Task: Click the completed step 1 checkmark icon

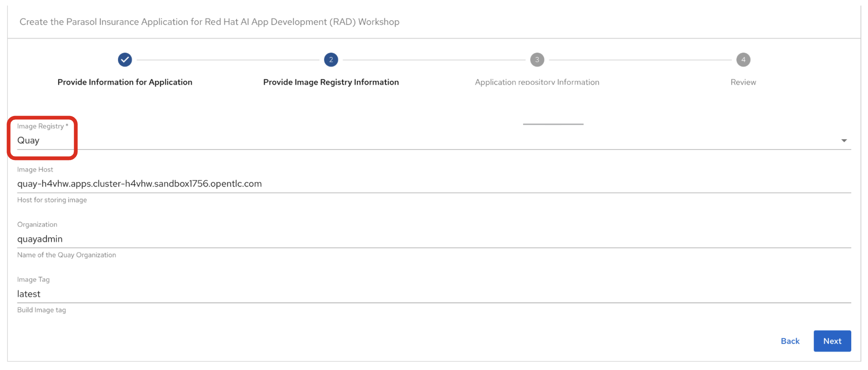Action: 125,60
